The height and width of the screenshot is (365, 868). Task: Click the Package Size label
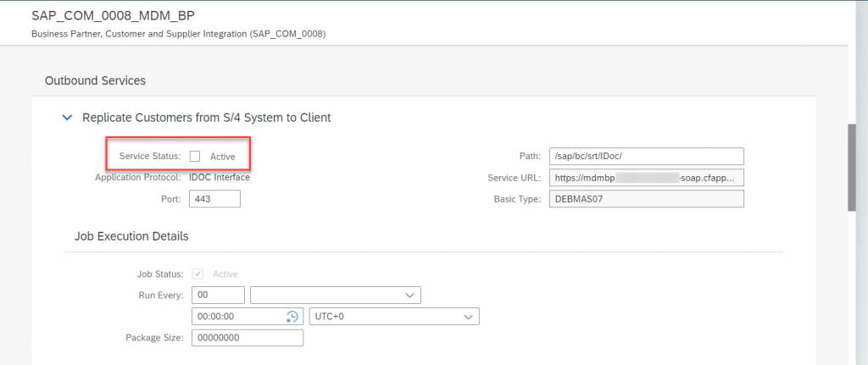pyautogui.click(x=154, y=337)
